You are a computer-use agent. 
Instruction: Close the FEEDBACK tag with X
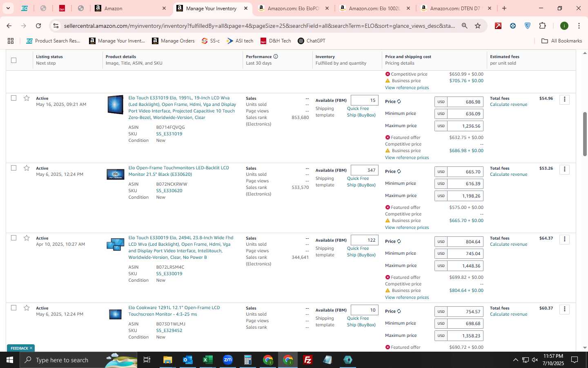point(31,348)
